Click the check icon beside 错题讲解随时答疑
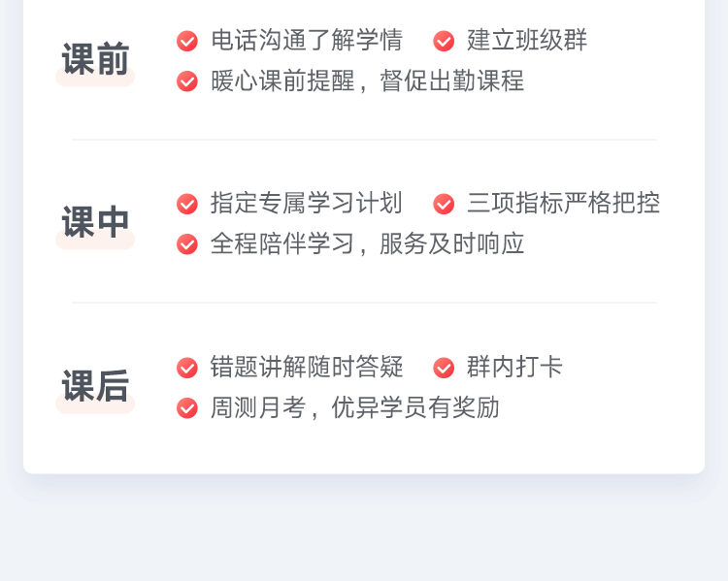The image size is (728, 581). (x=187, y=368)
